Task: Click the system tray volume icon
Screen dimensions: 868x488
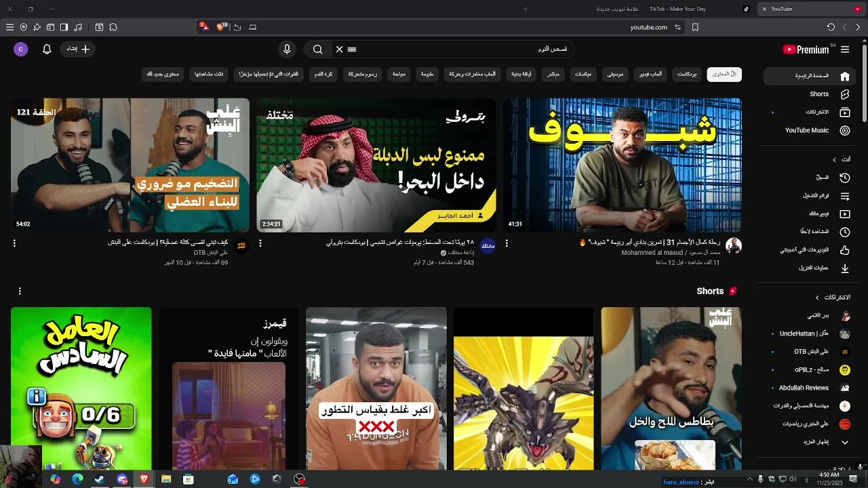Action: [x=793, y=479]
